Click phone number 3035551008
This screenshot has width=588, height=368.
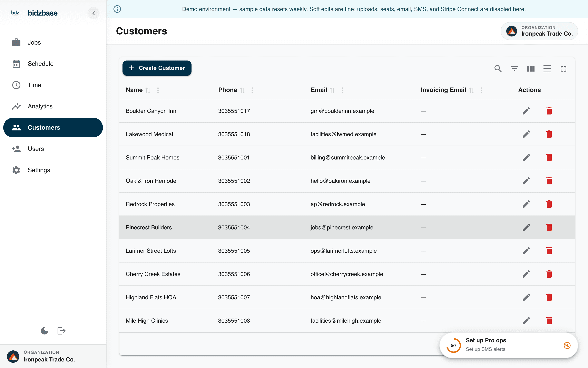click(234, 321)
